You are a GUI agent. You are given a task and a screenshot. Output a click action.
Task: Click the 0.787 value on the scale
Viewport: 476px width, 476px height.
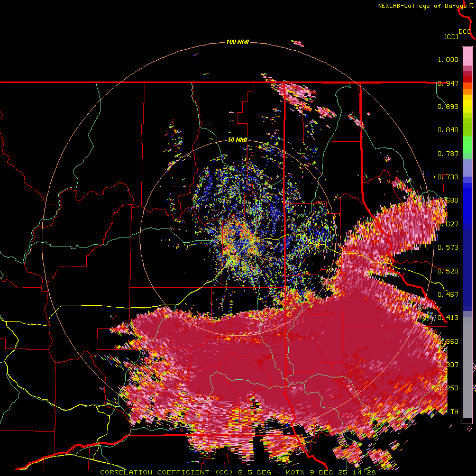click(448, 153)
